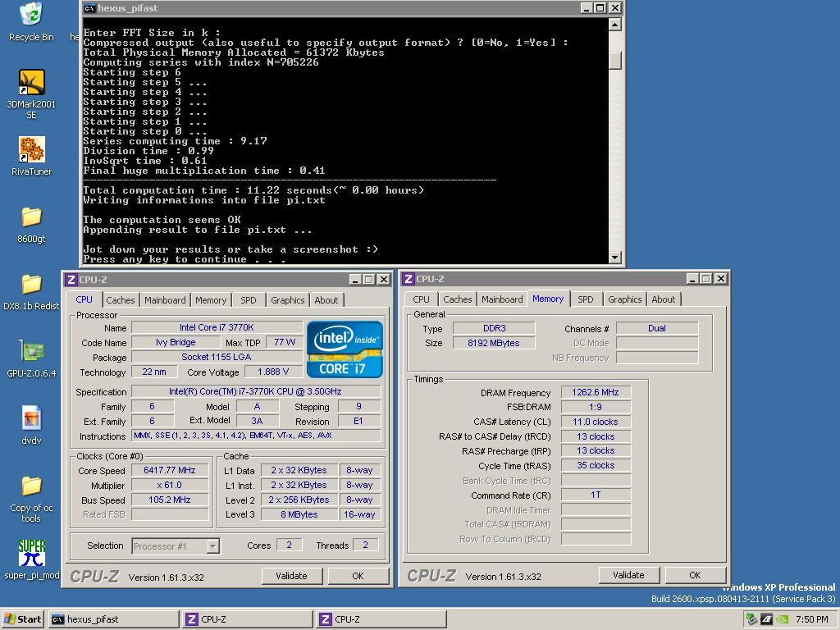840x630 pixels.
Task: Activate first CPU-Z taskbar button
Action: (248, 619)
